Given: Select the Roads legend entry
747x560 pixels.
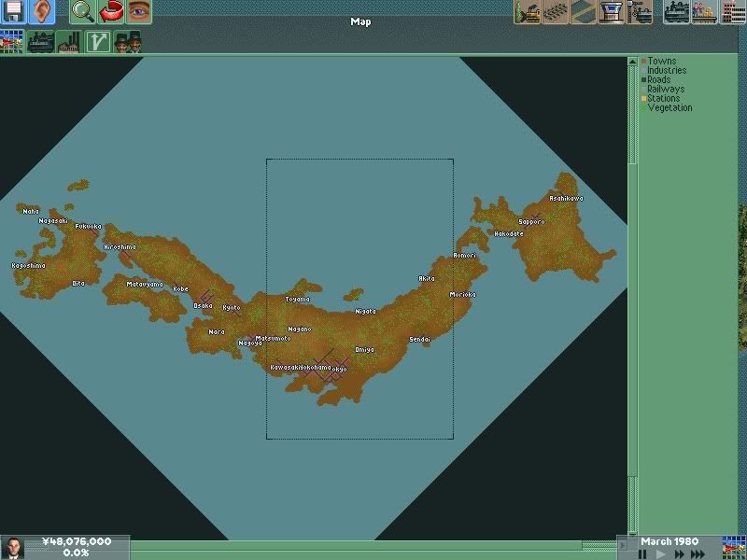Looking at the screenshot, I should (656, 79).
